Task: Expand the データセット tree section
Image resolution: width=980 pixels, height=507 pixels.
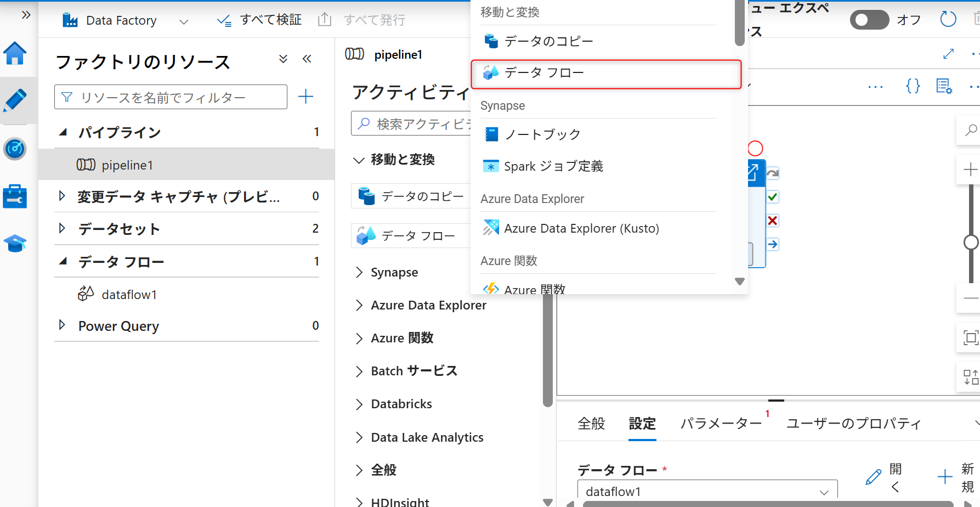Action: pyautogui.click(x=62, y=228)
